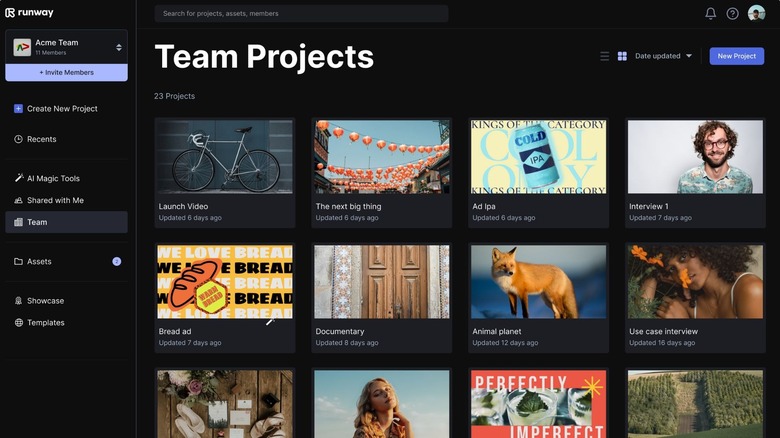Open the notifications bell
Viewport: 780px width, 438px height.
click(x=710, y=13)
